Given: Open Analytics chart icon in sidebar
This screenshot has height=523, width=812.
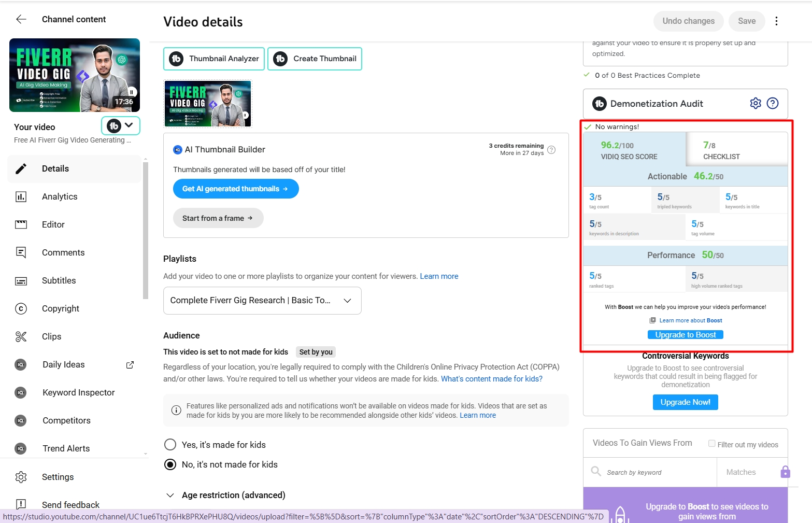Looking at the screenshot, I should [x=21, y=196].
